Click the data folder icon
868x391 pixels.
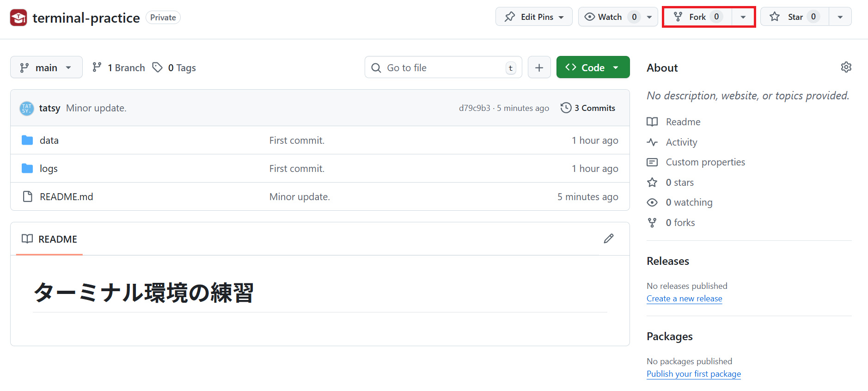[x=27, y=140]
